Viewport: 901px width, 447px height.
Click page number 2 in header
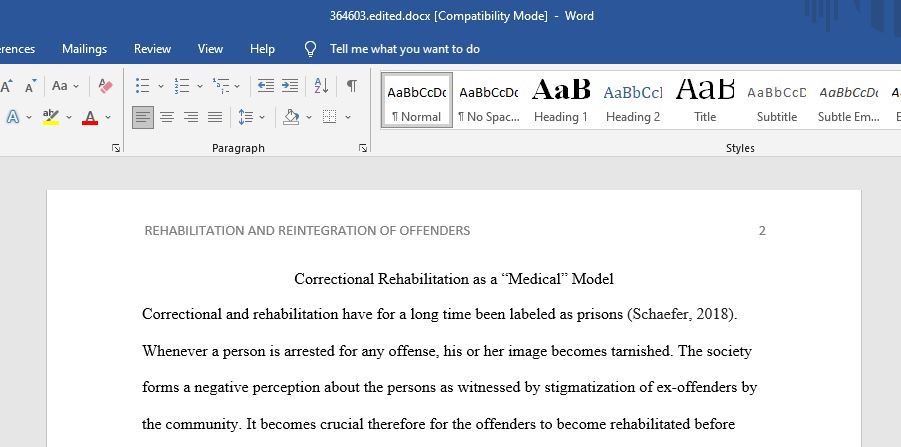(762, 231)
